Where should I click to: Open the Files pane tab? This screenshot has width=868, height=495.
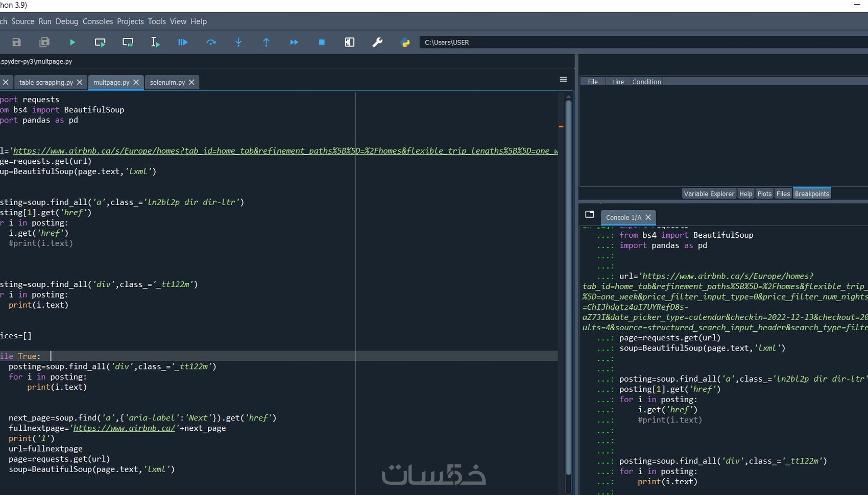(783, 194)
